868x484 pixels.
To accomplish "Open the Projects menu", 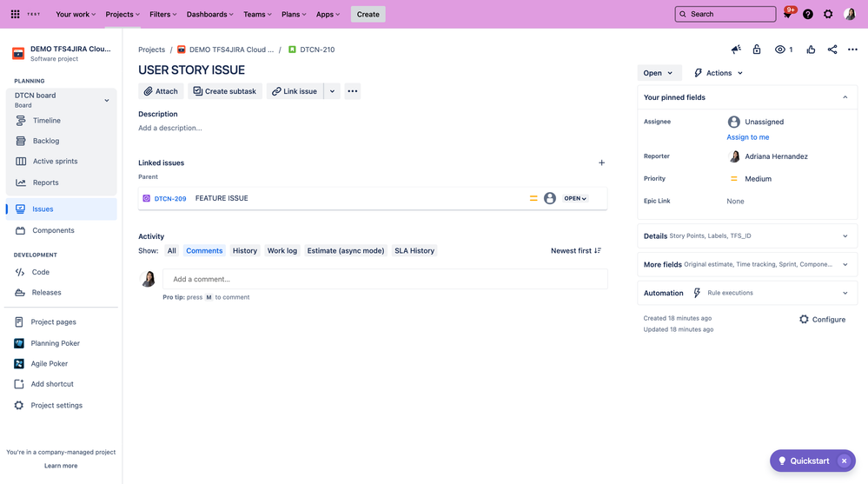I will pyautogui.click(x=123, y=15).
